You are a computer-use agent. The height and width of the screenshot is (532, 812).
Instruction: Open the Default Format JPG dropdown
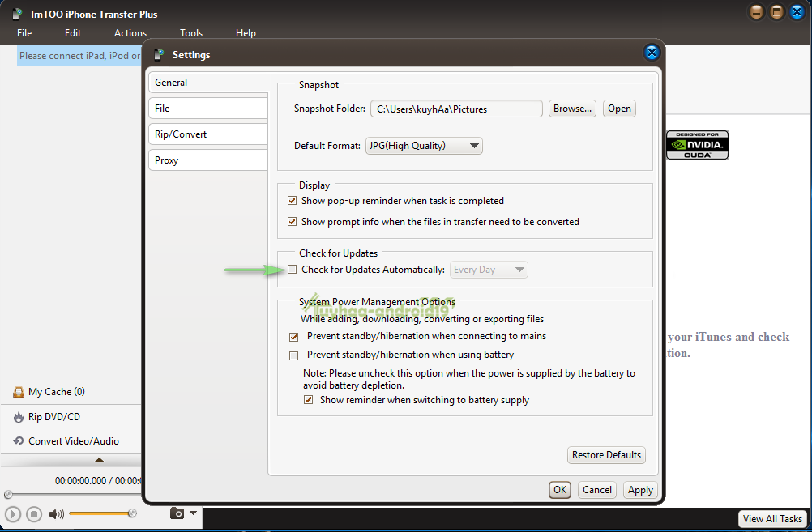tap(424, 146)
